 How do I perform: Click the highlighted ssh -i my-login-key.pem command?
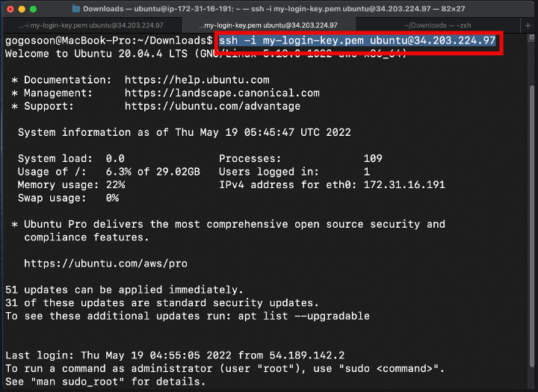pyautogui.click(x=357, y=41)
